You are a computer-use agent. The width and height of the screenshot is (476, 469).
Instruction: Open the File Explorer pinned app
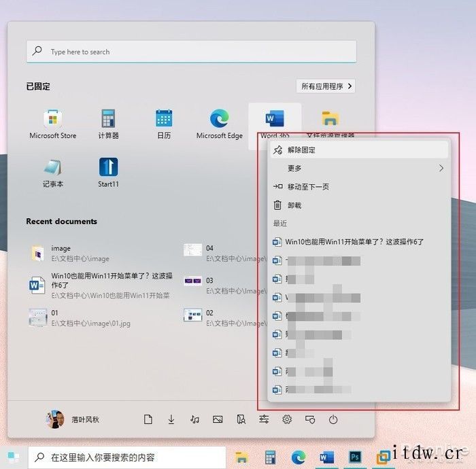330,124
